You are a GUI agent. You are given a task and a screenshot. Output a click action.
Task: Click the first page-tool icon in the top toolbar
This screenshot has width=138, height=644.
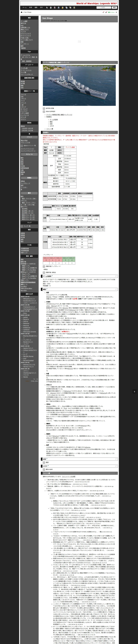point(47,8)
